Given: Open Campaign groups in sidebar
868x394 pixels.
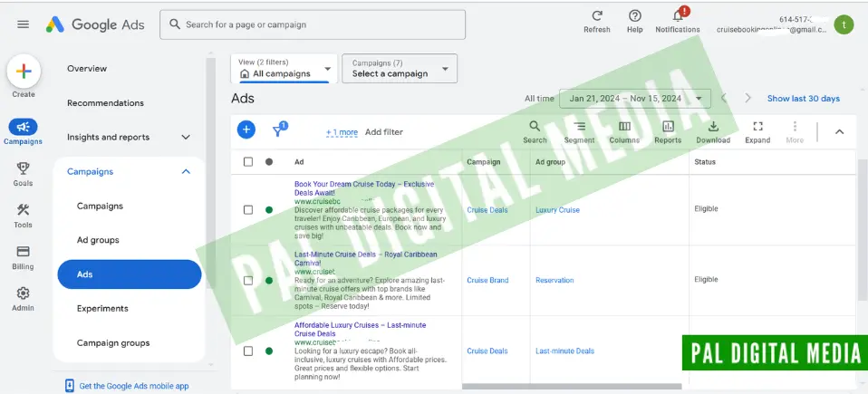Looking at the screenshot, I should (x=113, y=343).
